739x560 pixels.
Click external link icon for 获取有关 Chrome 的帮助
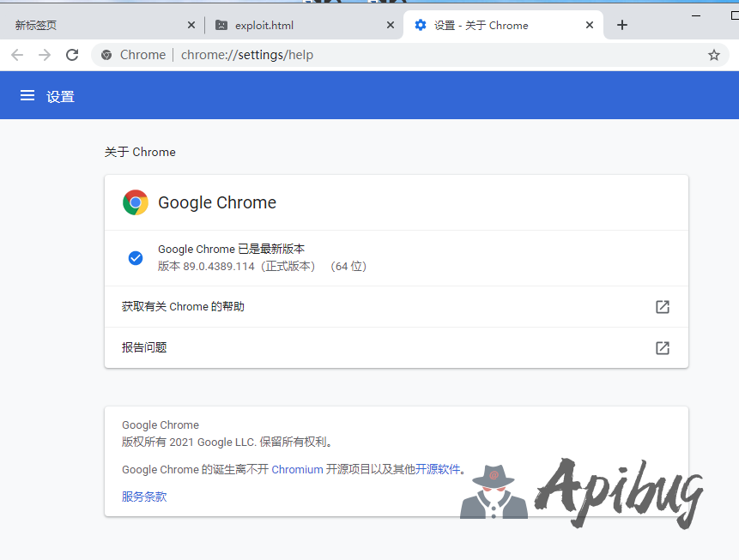(x=662, y=307)
